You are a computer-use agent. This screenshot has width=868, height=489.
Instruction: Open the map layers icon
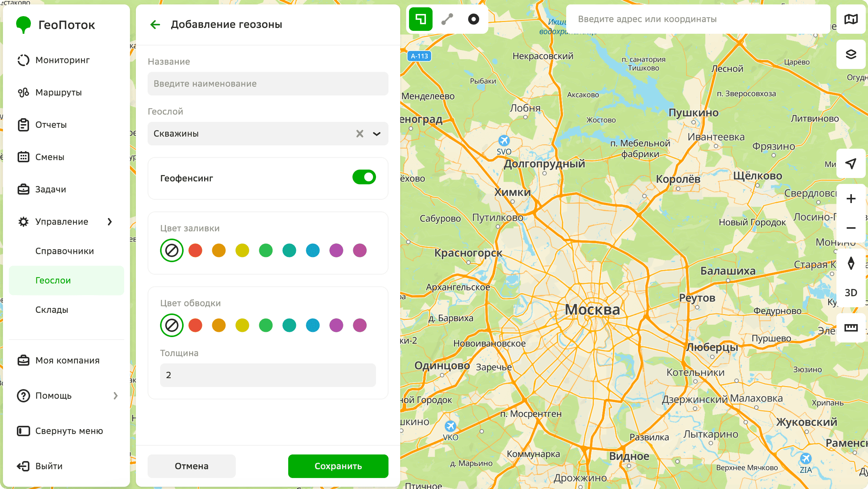pyautogui.click(x=851, y=54)
